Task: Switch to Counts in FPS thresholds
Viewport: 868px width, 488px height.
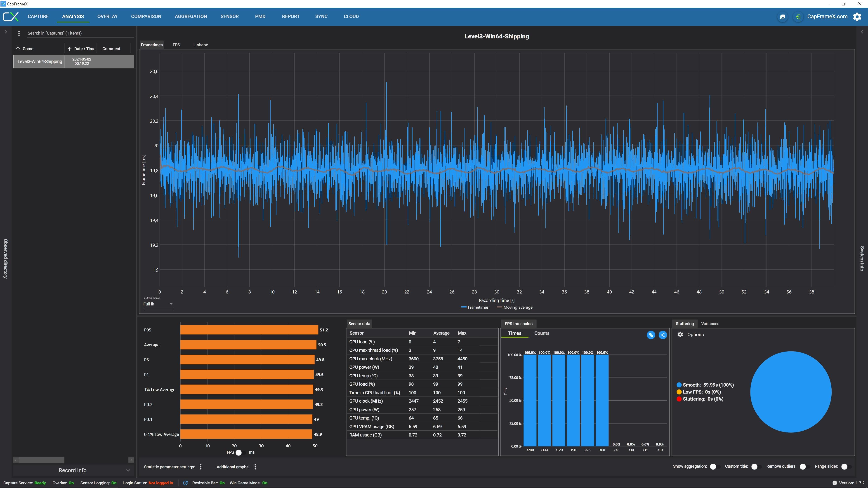Action: click(542, 333)
